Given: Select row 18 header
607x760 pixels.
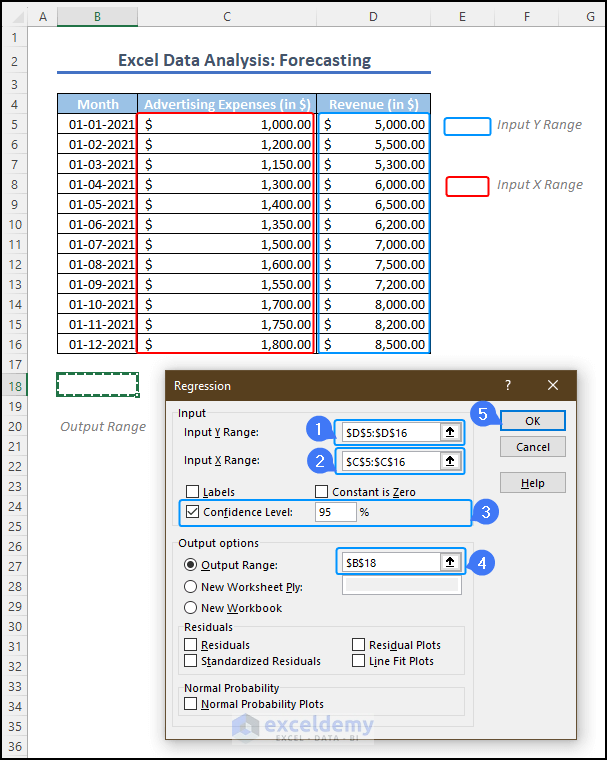Looking at the screenshot, I should (15, 386).
